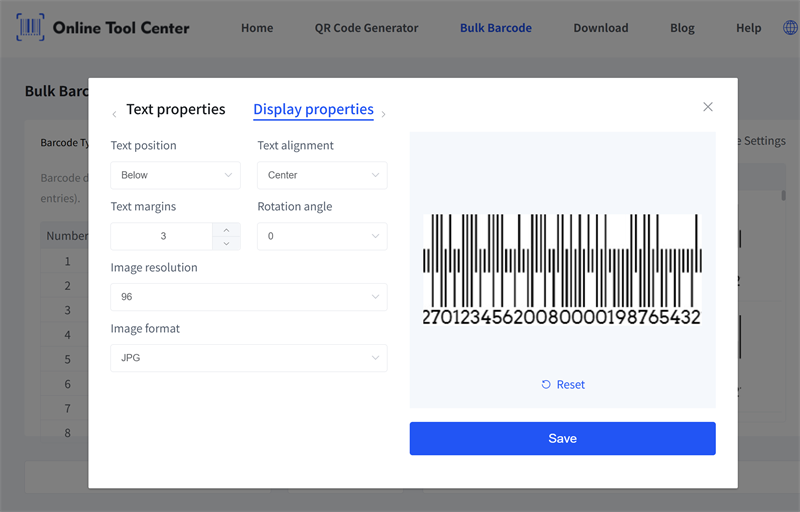Close the properties dialog with the X
Image resolution: width=800 pixels, height=512 pixels.
pyautogui.click(x=708, y=107)
